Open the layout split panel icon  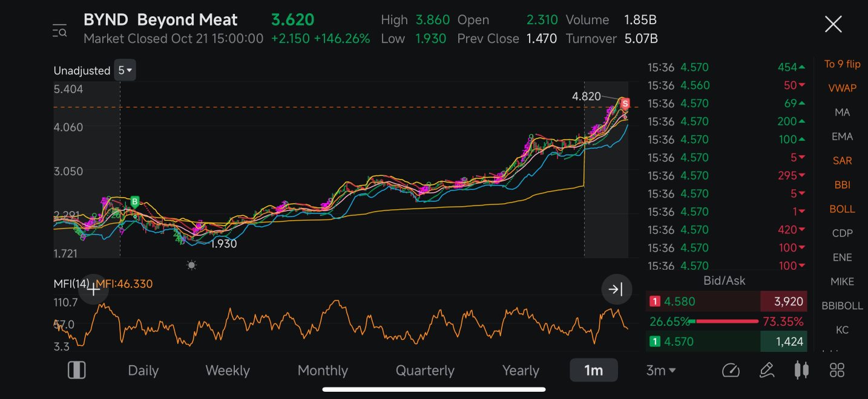[77, 370]
